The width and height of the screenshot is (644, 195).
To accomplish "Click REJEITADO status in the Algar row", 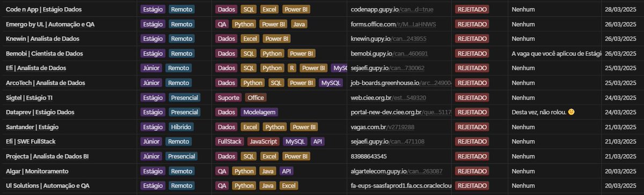I will pos(472,171).
